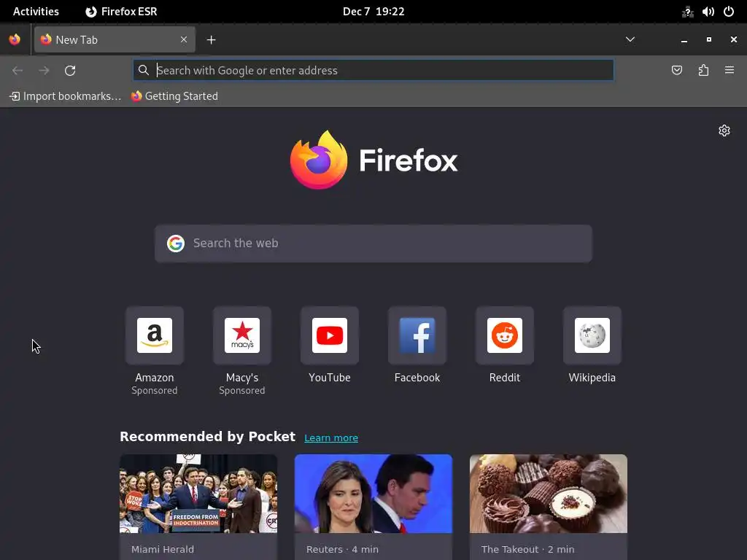Open the Activities overview
The image size is (747, 560).
point(36,12)
